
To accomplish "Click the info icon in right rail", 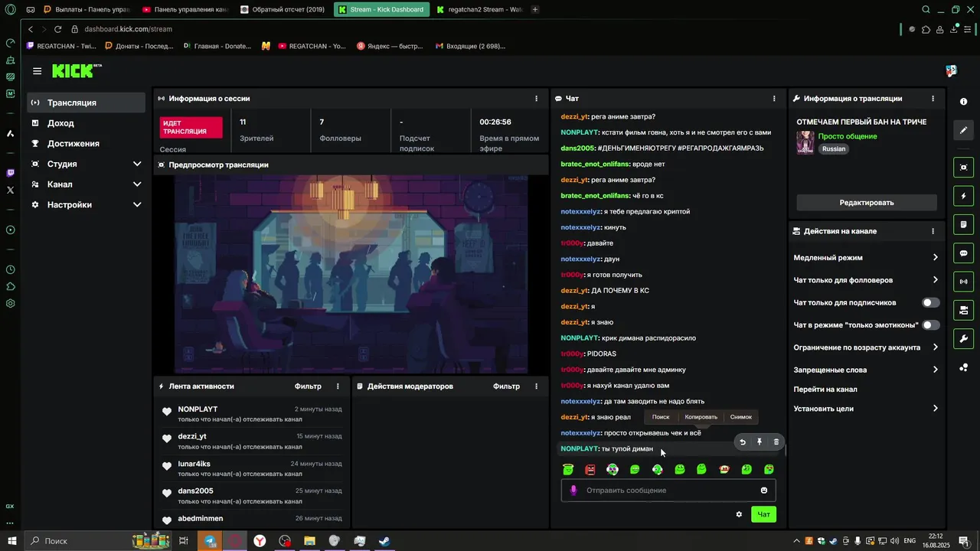I will tap(963, 102).
